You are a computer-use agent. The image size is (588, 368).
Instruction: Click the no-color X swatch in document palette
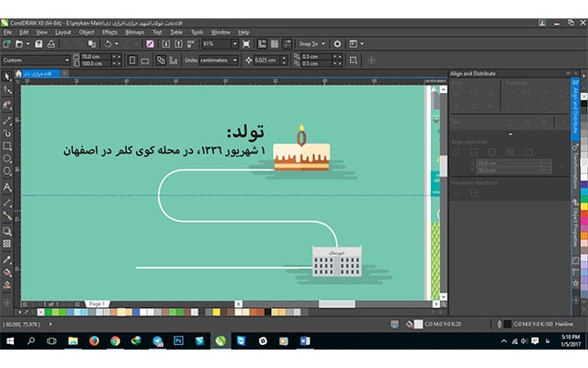click(x=40, y=312)
